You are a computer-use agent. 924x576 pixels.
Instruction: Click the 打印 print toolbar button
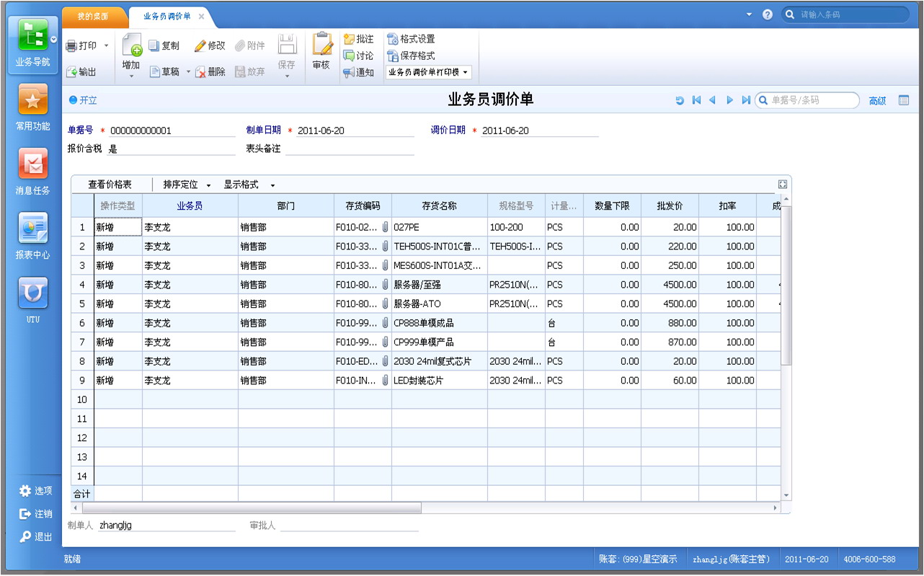tap(81, 45)
